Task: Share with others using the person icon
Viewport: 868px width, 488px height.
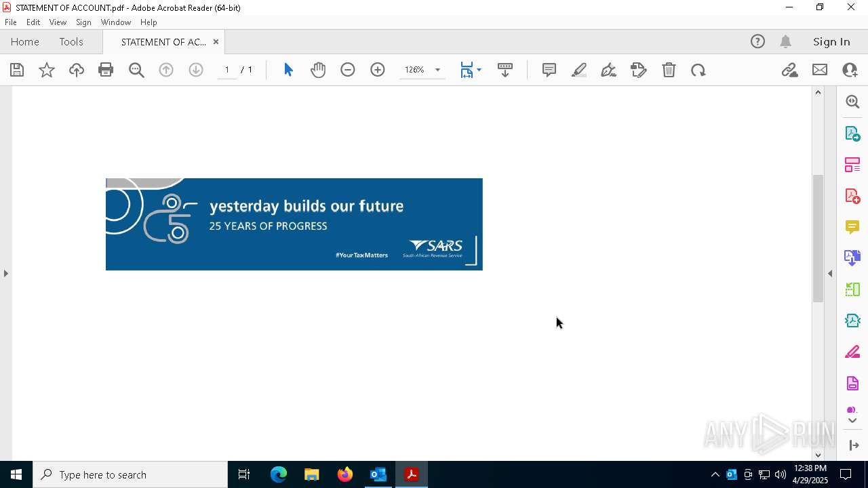Action: [850, 70]
